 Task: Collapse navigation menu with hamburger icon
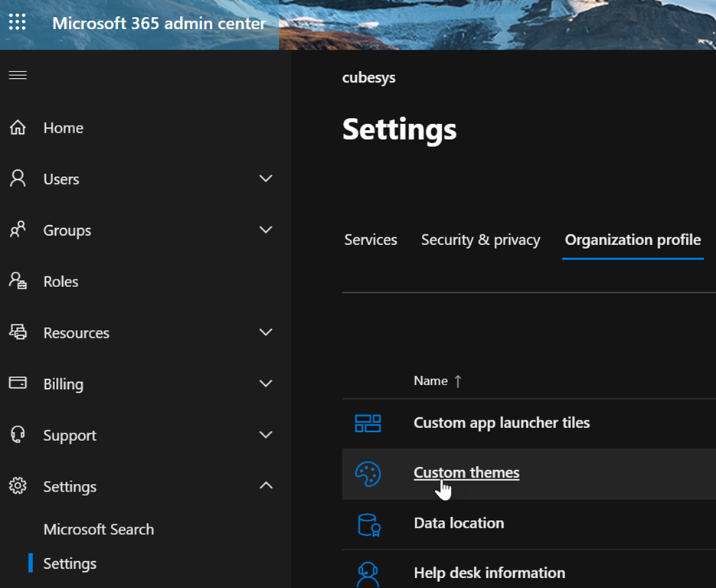pos(18,75)
